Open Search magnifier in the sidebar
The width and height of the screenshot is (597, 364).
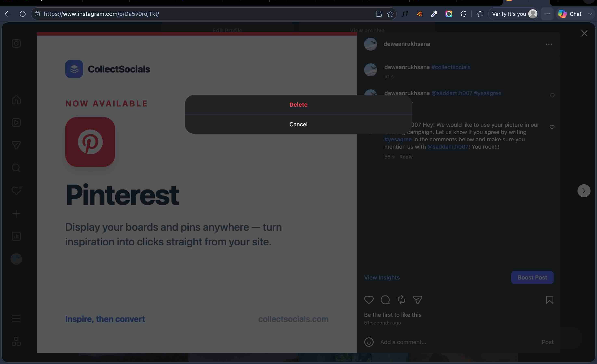pyautogui.click(x=16, y=168)
